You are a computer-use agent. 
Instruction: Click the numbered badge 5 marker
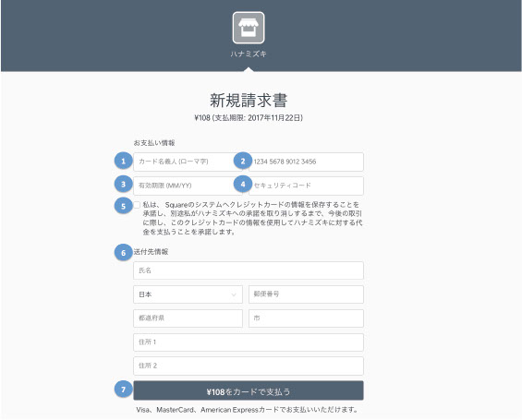click(x=123, y=206)
